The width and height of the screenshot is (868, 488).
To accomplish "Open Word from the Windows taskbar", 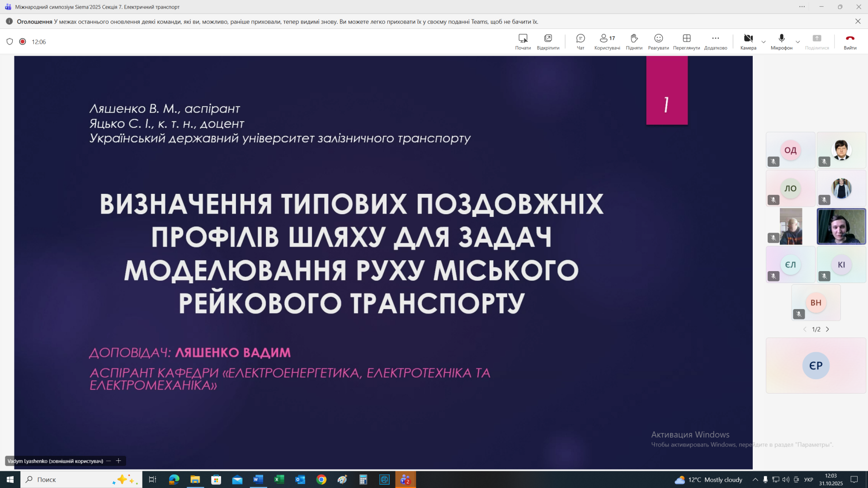I will (x=258, y=479).
